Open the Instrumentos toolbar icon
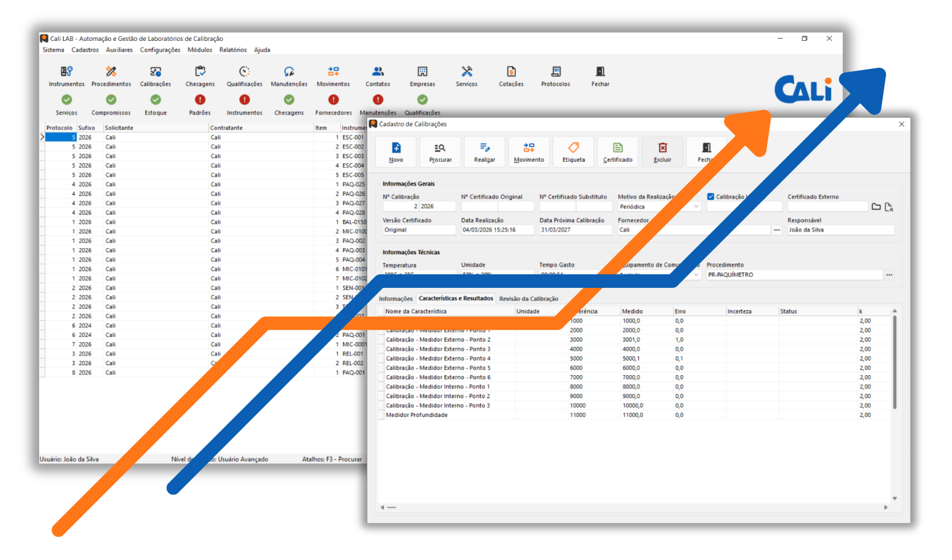This screenshot has height=560, width=952. 66,72
